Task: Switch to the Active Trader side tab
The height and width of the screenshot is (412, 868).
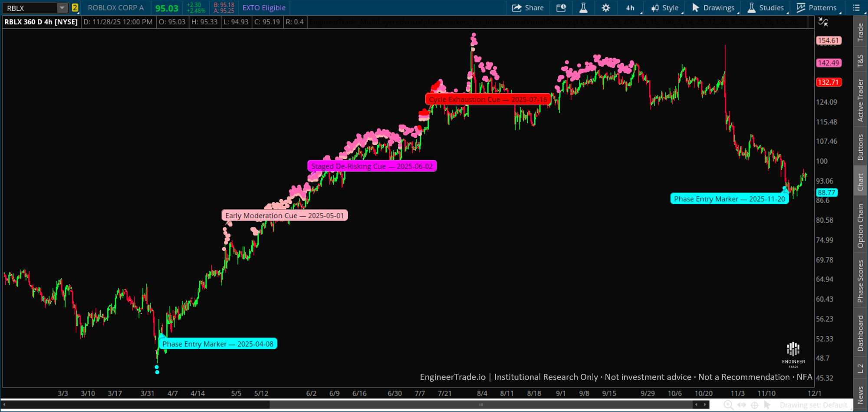Action: click(x=860, y=100)
